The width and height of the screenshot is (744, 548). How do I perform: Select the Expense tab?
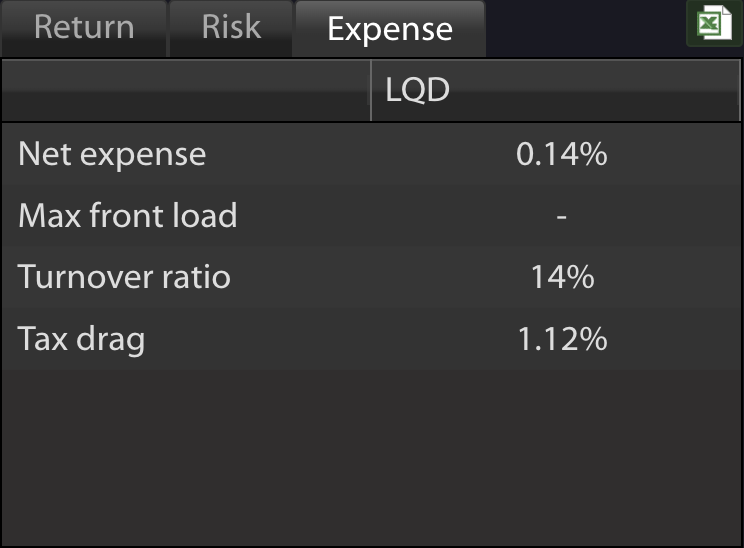click(390, 28)
